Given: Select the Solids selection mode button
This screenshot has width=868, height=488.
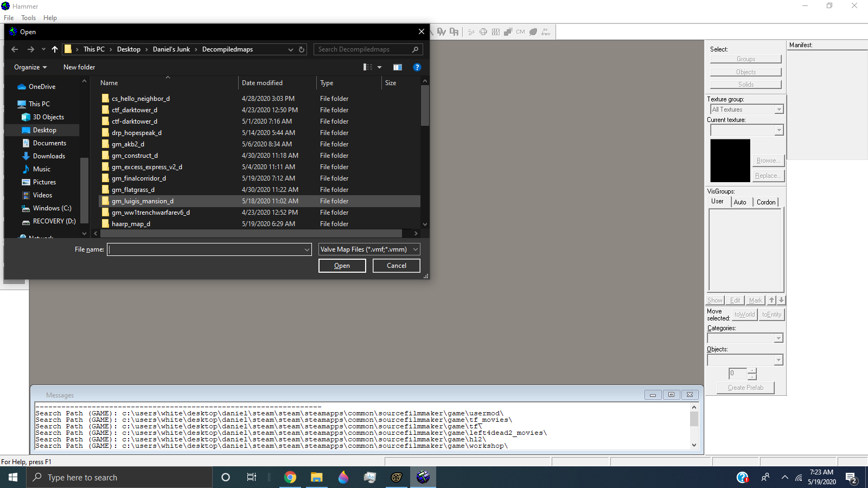Looking at the screenshot, I should tap(746, 85).
